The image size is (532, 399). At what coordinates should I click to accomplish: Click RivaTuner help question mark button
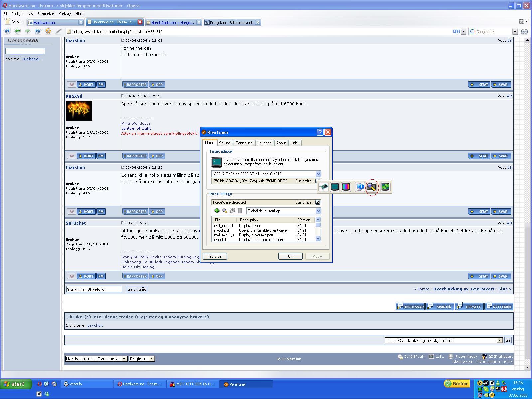[x=320, y=132]
